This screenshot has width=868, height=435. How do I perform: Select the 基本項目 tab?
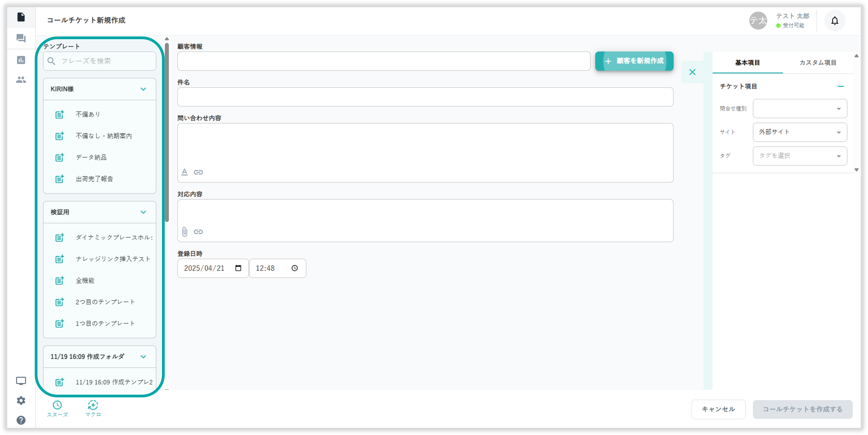(747, 63)
